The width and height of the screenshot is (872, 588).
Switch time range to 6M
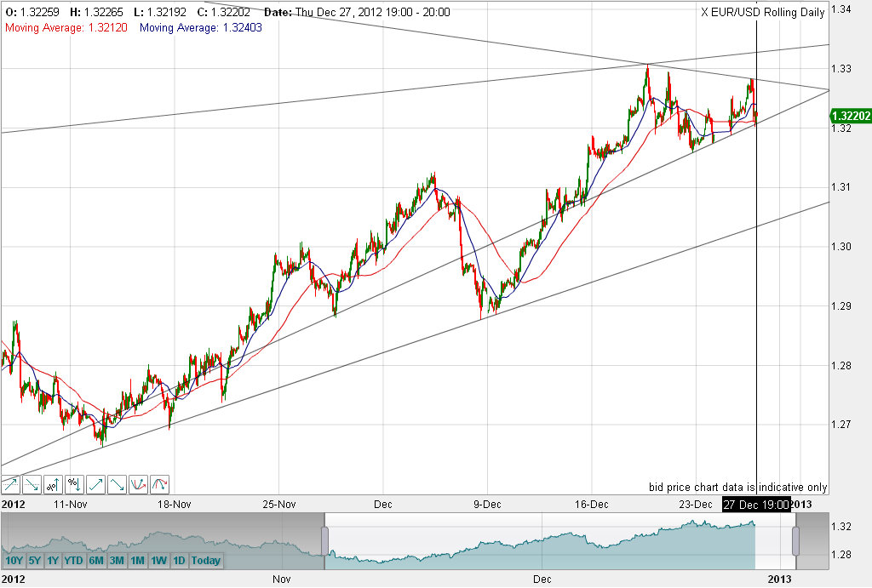tap(97, 560)
